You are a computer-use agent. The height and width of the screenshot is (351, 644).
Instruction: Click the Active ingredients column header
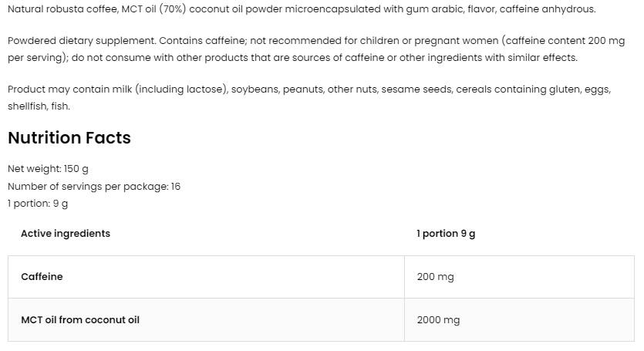tap(66, 234)
